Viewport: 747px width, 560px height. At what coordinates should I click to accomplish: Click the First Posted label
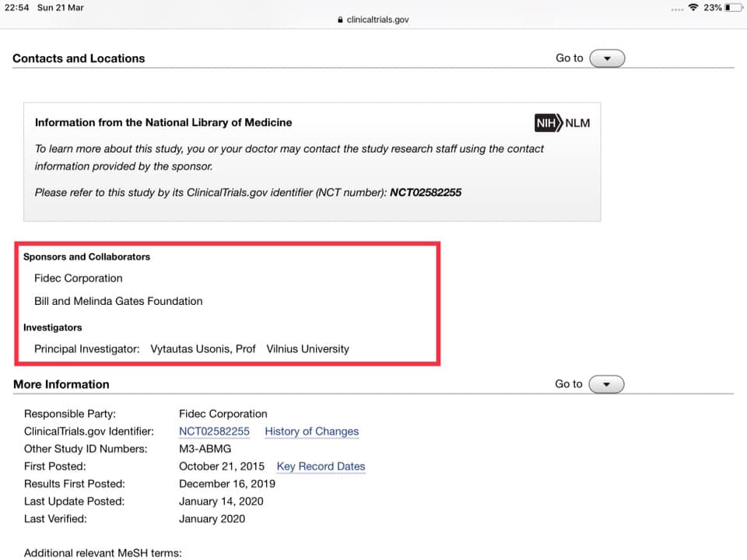[55, 467]
